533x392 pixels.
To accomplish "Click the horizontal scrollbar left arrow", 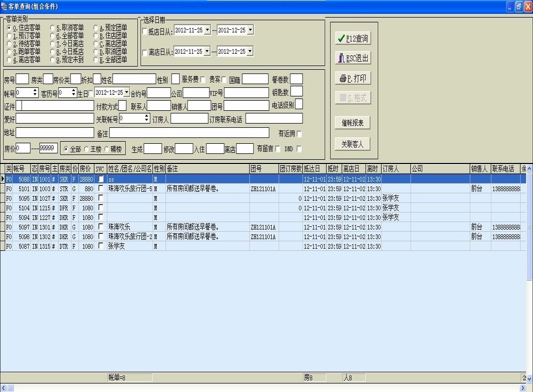I will [x=3, y=388].
